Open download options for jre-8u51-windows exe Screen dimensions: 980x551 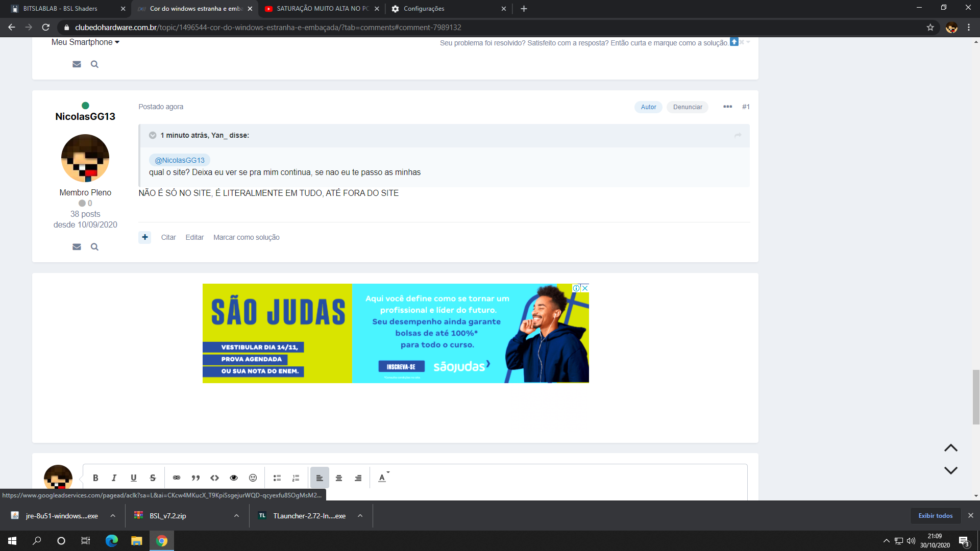[x=113, y=516]
